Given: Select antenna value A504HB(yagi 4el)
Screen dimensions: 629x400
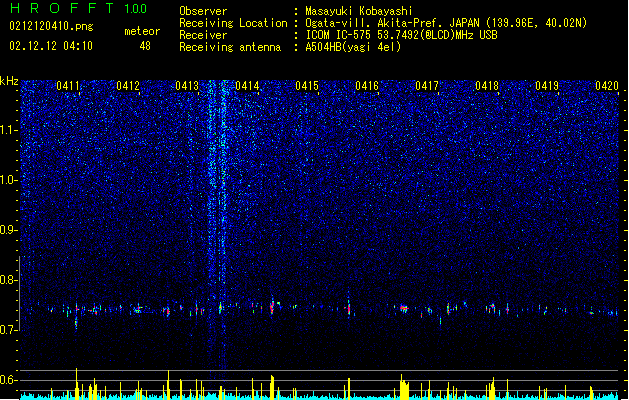Looking at the screenshot, I should [x=353, y=47].
